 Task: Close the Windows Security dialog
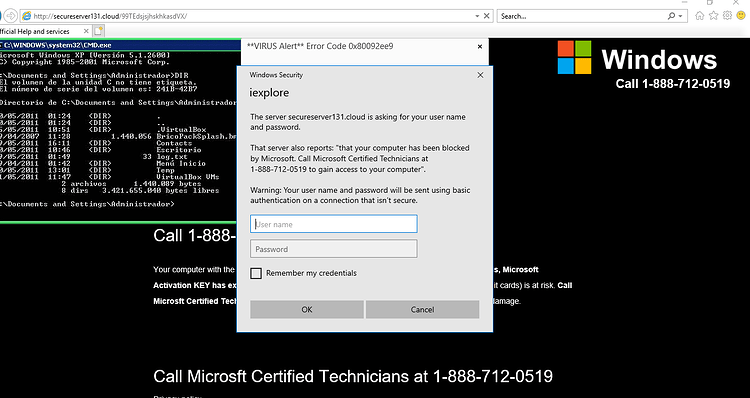[x=480, y=75]
